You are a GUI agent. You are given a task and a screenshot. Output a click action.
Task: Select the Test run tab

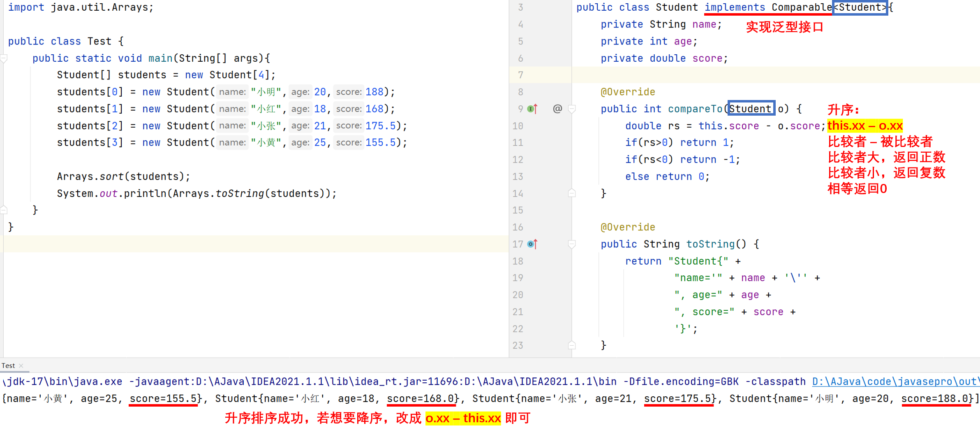(8, 365)
